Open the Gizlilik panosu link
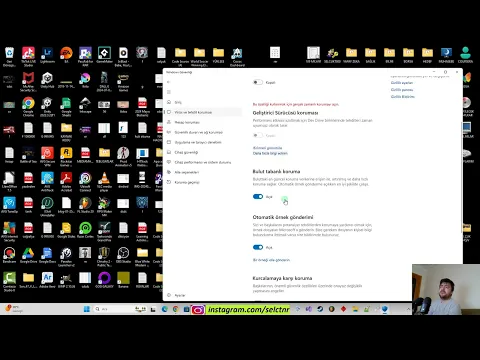This screenshot has width=480, height=360. pos(402,90)
